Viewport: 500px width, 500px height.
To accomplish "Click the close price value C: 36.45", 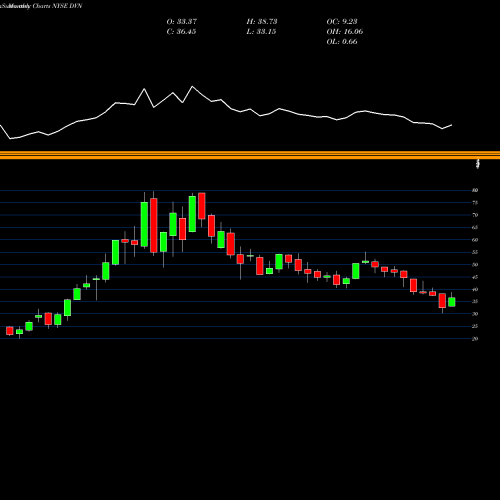I will [181, 32].
